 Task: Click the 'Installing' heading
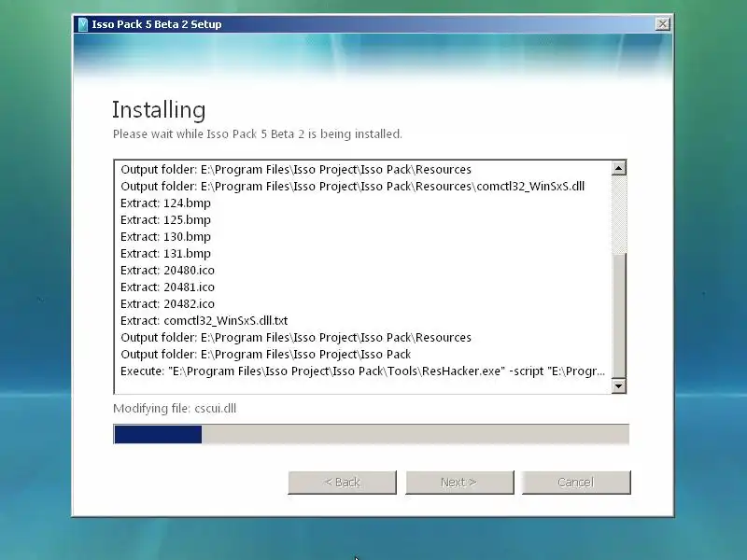click(159, 109)
